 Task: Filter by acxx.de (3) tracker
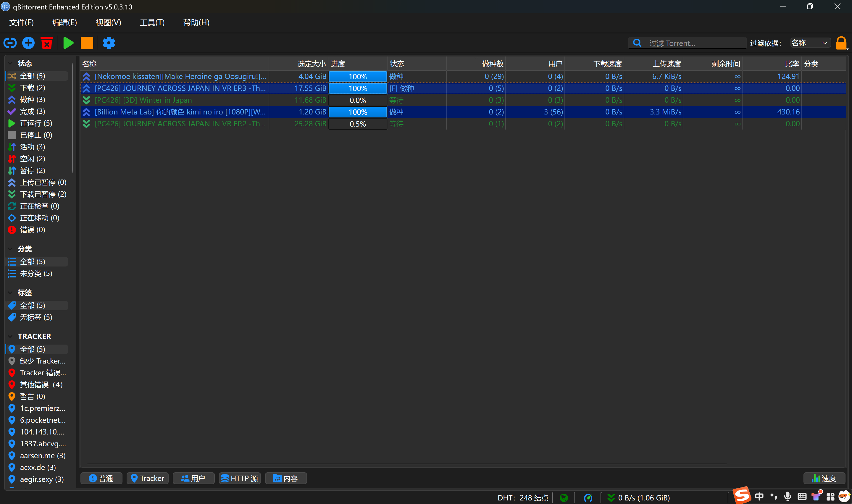point(37,468)
